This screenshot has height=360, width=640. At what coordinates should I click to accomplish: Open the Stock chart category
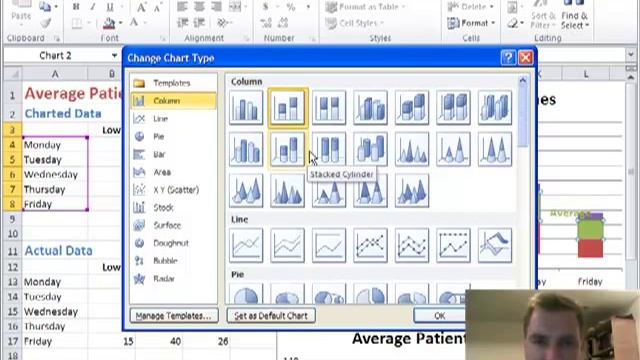[173, 207]
